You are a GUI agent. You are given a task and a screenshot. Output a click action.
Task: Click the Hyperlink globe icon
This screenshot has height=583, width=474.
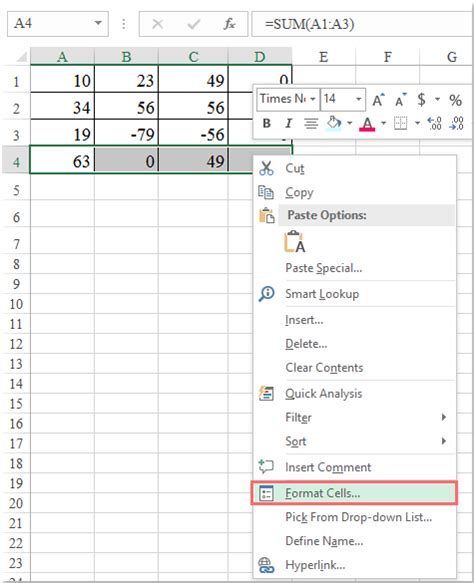(x=266, y=565)
